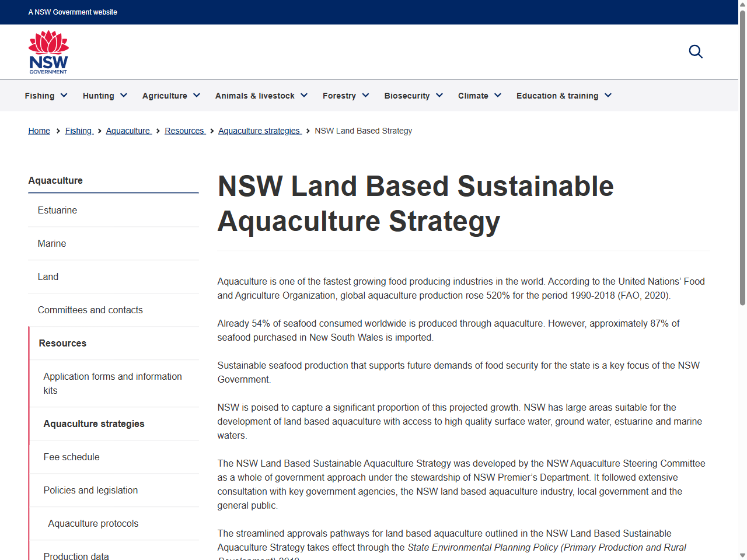
Task: Click the NSW Government waratah logo
Action: 48,51
